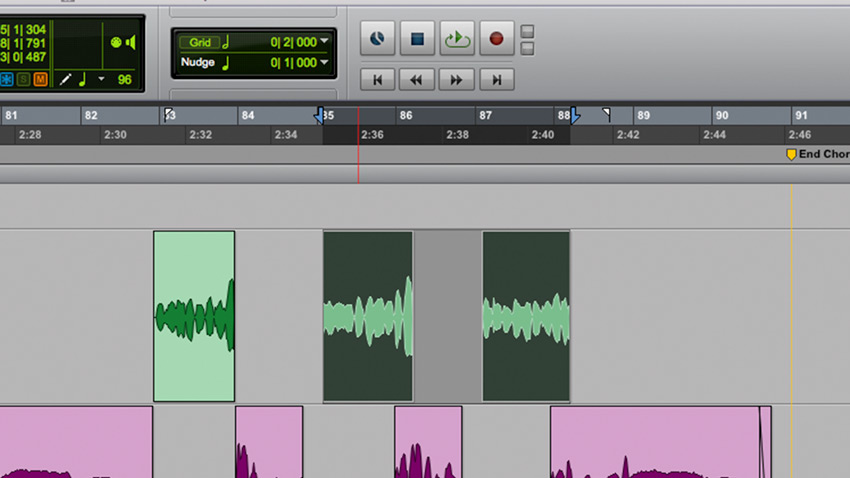
Task: Click the counter value 8|1|791
Action: coord(23,43)
